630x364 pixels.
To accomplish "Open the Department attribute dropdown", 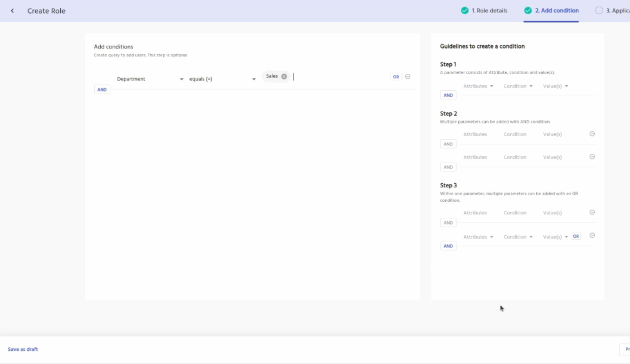I will pos(150,79).
